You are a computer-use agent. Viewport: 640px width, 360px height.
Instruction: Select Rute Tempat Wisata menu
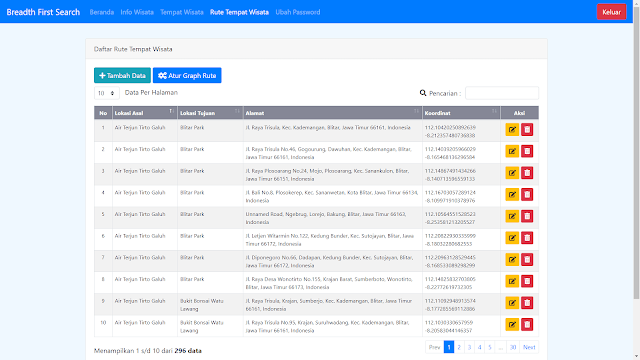239,12
